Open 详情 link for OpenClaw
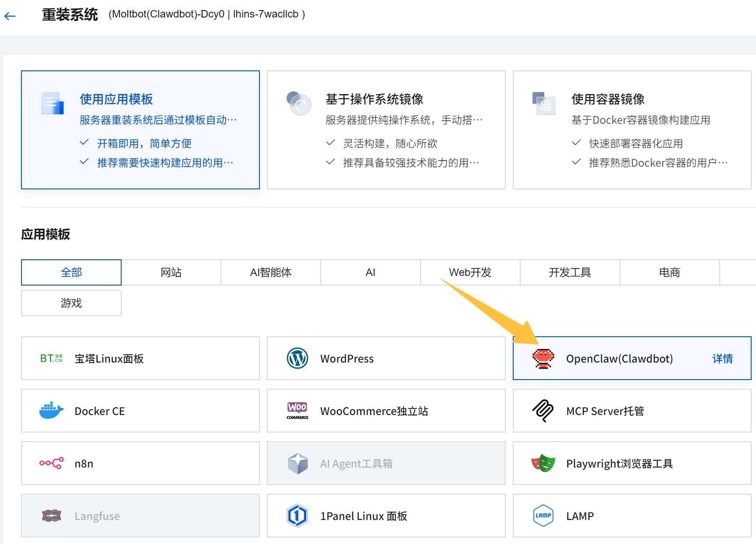Image resolution: width=756 pixels, height=544 pixels. click(x=722, y=359)
